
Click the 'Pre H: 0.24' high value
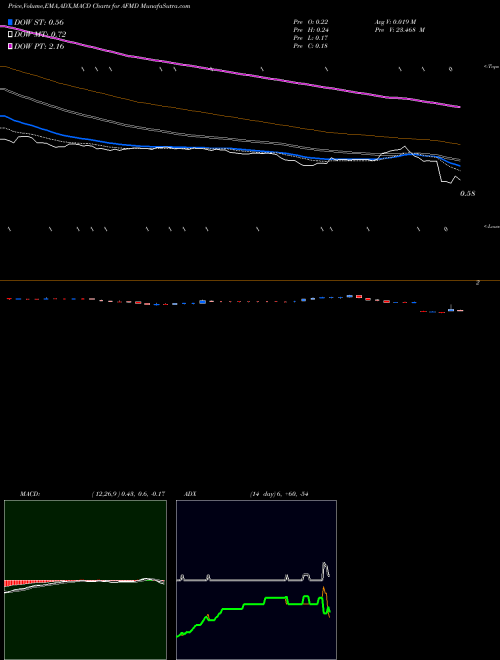pos(311,30)
